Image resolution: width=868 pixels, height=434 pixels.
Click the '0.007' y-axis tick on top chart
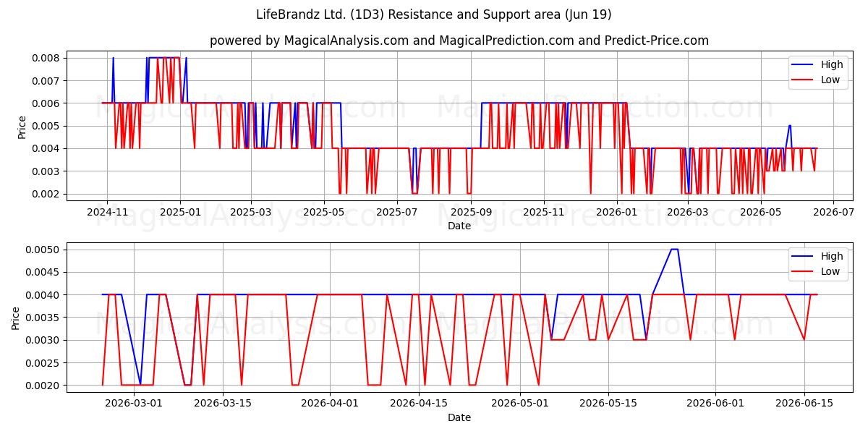(x=47, y=81)
